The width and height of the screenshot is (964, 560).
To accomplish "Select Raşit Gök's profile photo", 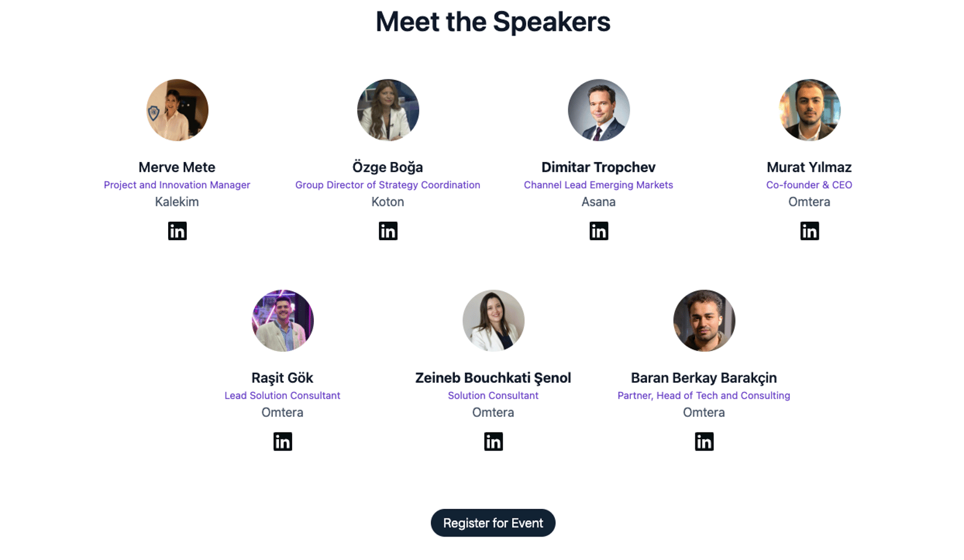I will pos(283,321).
